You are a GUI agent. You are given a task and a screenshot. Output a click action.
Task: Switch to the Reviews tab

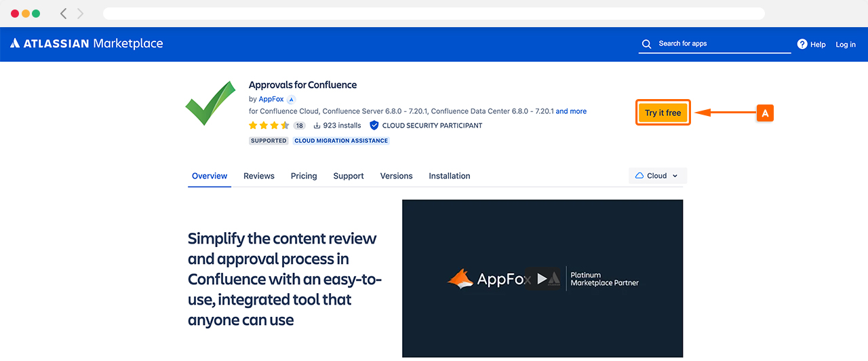259,176
